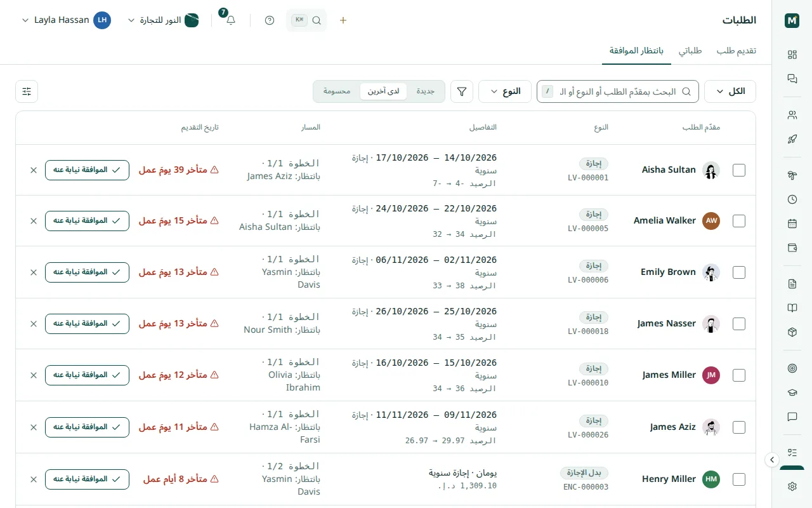This screenshot has width=812, height=508.
Task: Open the people icon in sidebar
Action: pyautogui.click(x=792, y=115)
